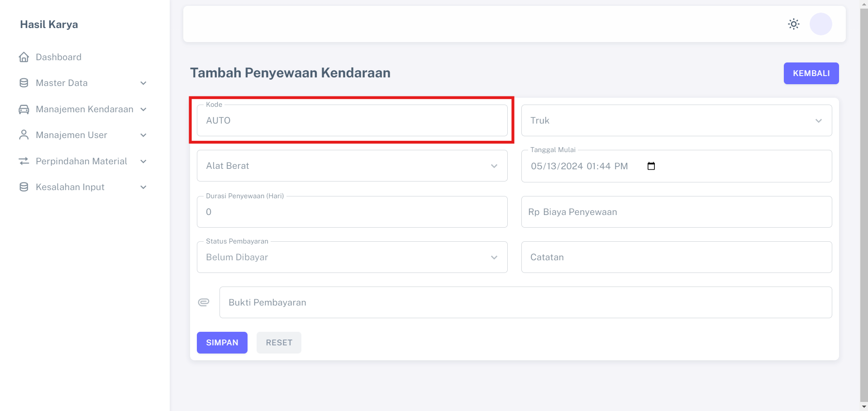Open the calendar picker in Tanggal Mulai
Image resolution: width=868 pixels, height=411 pixels.
coord(651,166)
